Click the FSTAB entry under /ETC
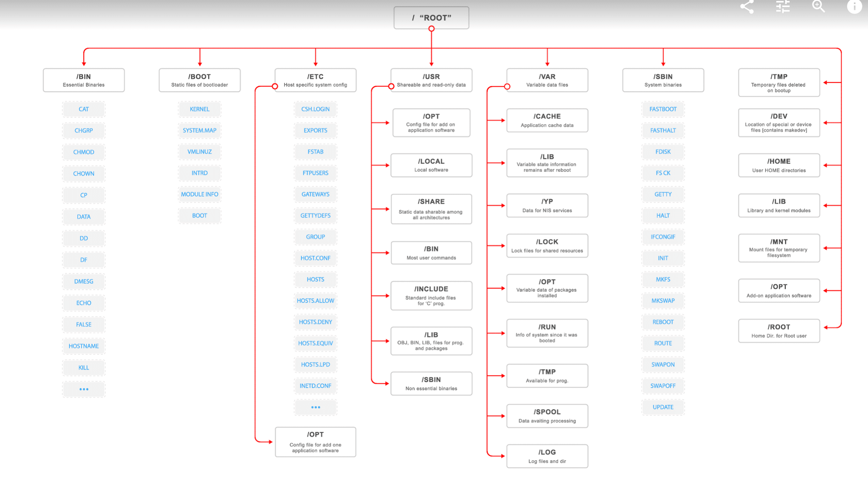This screenshot has width=868, height=477. [x=315, y=152]
